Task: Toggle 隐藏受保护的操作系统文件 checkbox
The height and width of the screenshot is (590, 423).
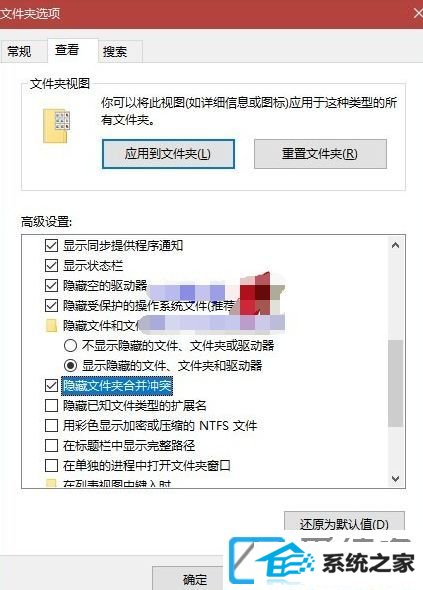Action: pyautogui.click(x=51, y=306)
